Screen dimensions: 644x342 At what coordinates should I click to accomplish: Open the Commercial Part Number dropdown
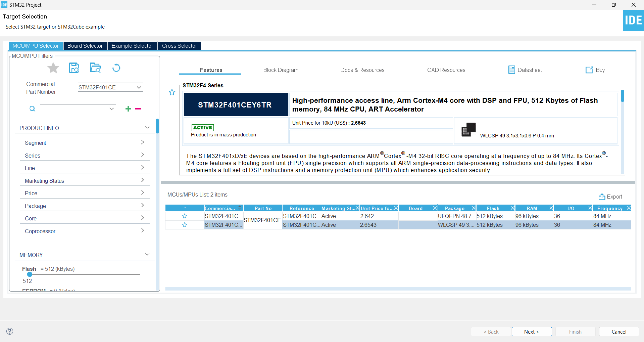click(138, 87)
